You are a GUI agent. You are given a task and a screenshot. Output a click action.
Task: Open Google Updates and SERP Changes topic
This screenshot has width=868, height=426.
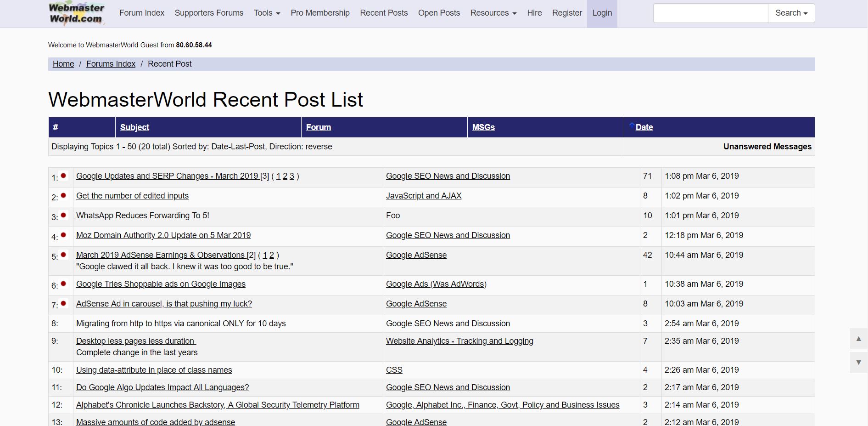[x=167, y=176]
